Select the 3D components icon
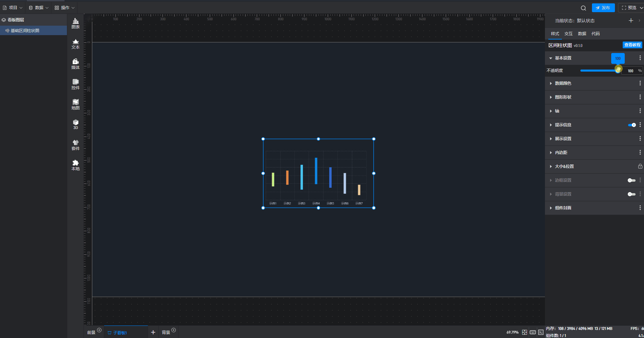 coord(75,124)
